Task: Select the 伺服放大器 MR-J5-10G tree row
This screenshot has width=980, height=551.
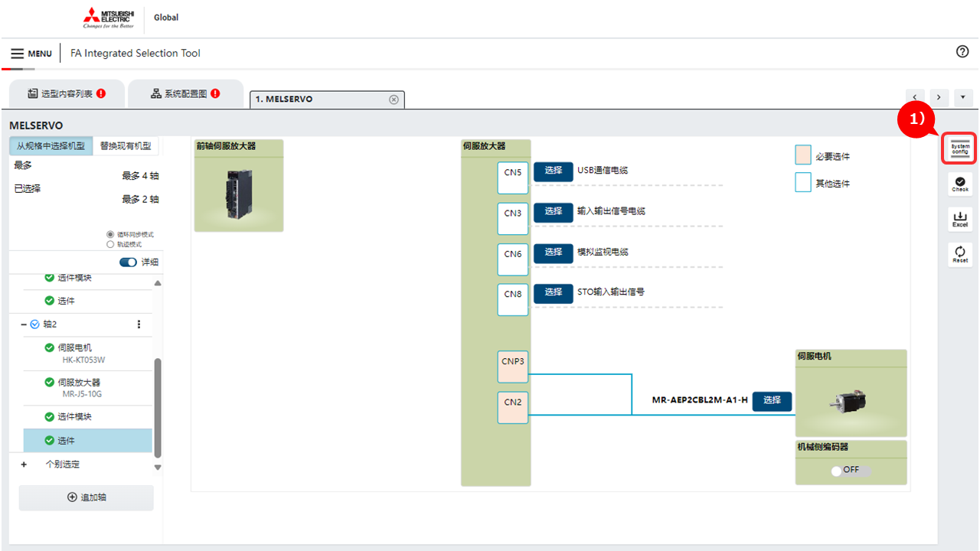Action: 87,388
